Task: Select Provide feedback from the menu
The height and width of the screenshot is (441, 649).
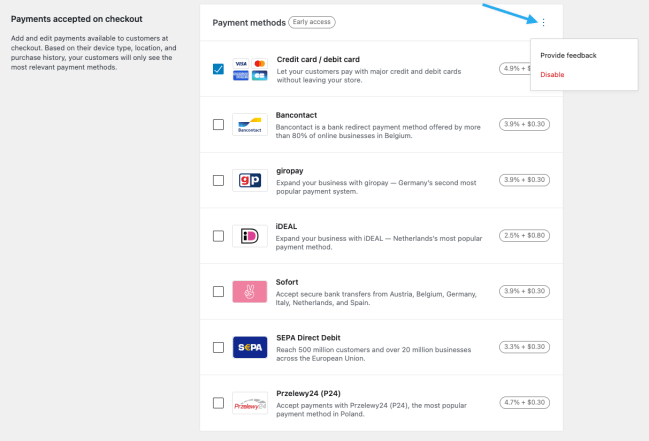Action: pyautogui.click(x=568, y=55)
